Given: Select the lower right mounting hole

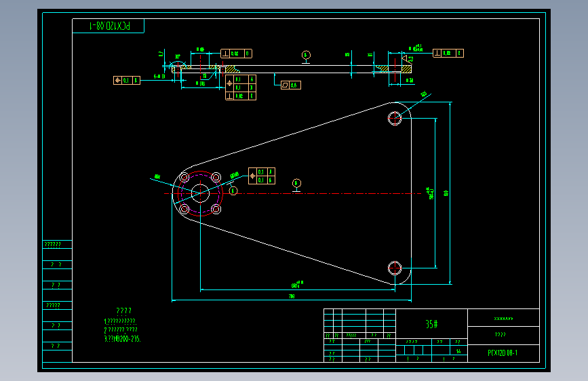Looking at the screenshot, I should 395,268.
